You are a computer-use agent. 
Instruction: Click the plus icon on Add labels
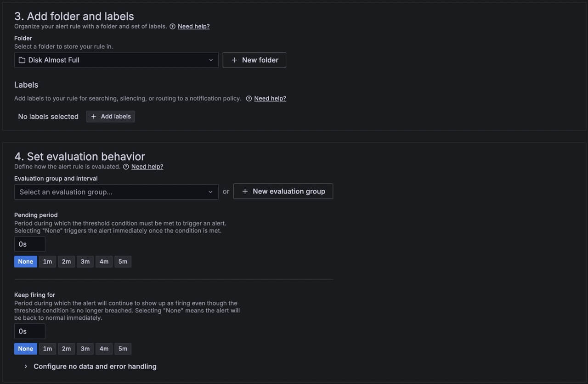pyautogui.click(x=94, y=117)
